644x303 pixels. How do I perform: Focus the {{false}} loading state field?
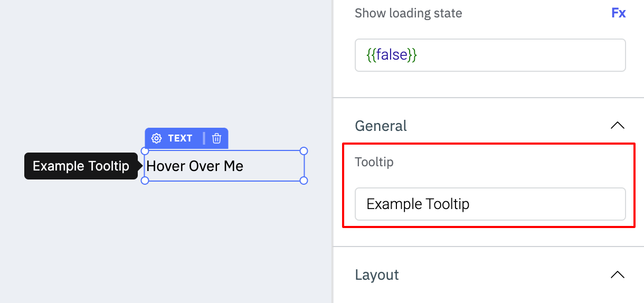coord(490,55)
